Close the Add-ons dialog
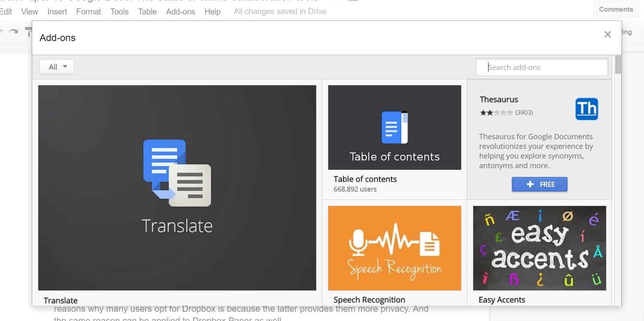 pyautogui.click(x=608, y=35)
